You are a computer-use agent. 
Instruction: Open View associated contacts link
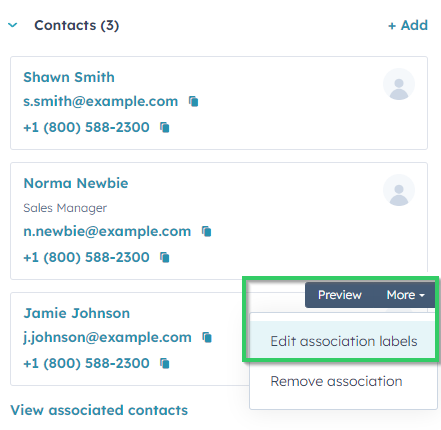[x=99, y=410]
